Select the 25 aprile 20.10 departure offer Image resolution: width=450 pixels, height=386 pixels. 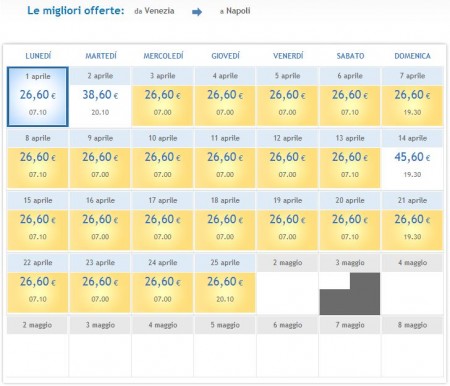click(225, 283)
